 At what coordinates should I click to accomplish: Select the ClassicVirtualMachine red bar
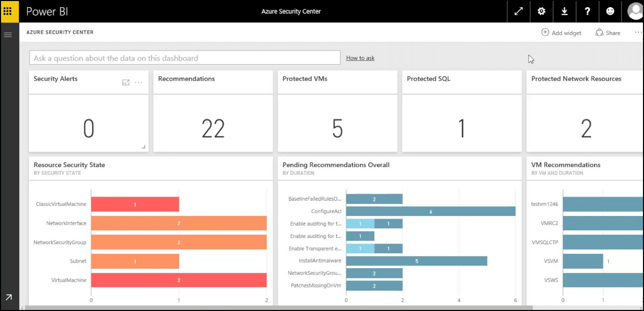135,204
